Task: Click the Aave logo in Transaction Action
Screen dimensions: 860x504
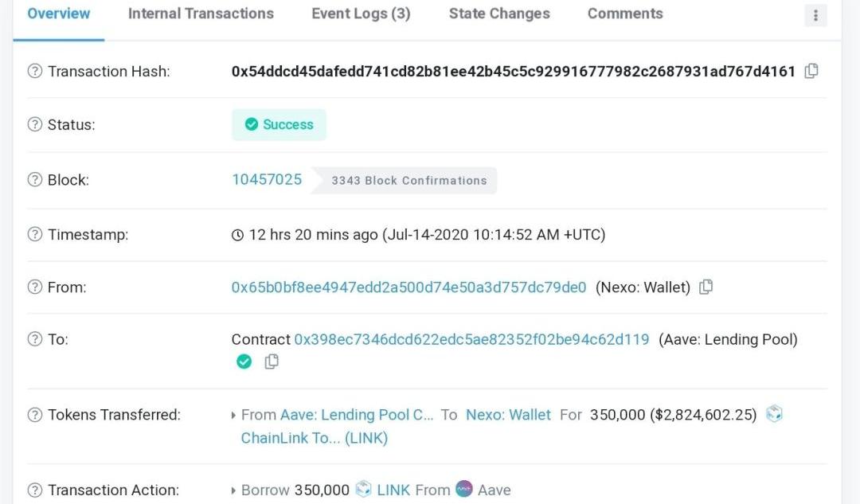Action: [464, 489]
